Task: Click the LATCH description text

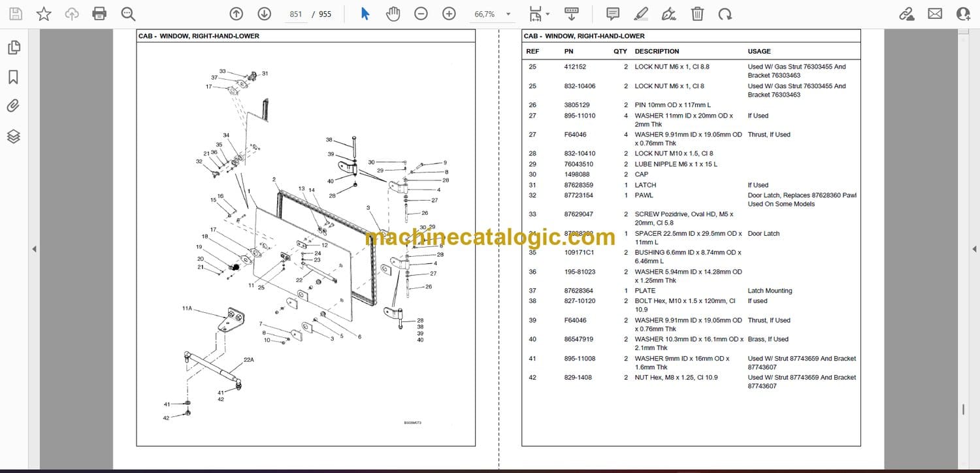Action: coord(645,185)
